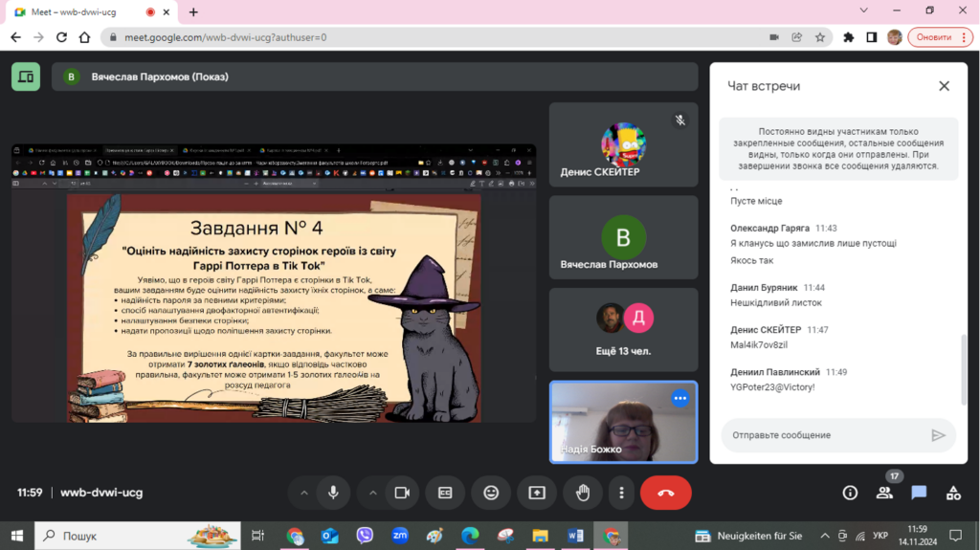Reload the page

point(61,37)
